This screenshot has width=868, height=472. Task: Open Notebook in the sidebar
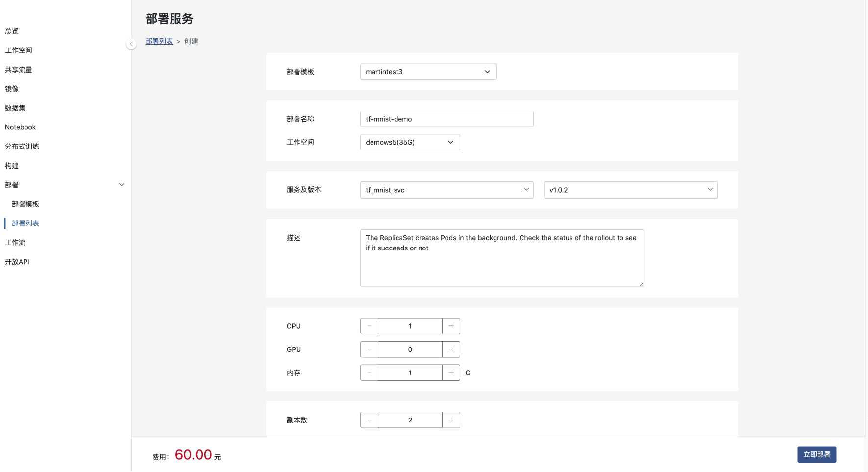pyautogui.click(x=21, y=127)
